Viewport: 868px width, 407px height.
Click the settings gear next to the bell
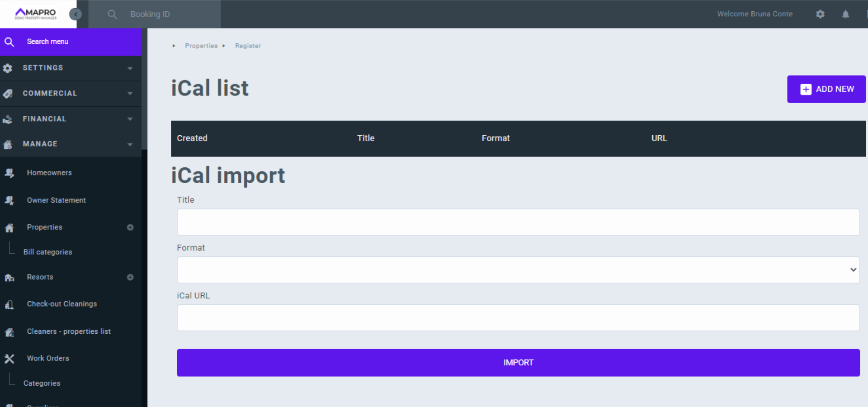point(821,14)
